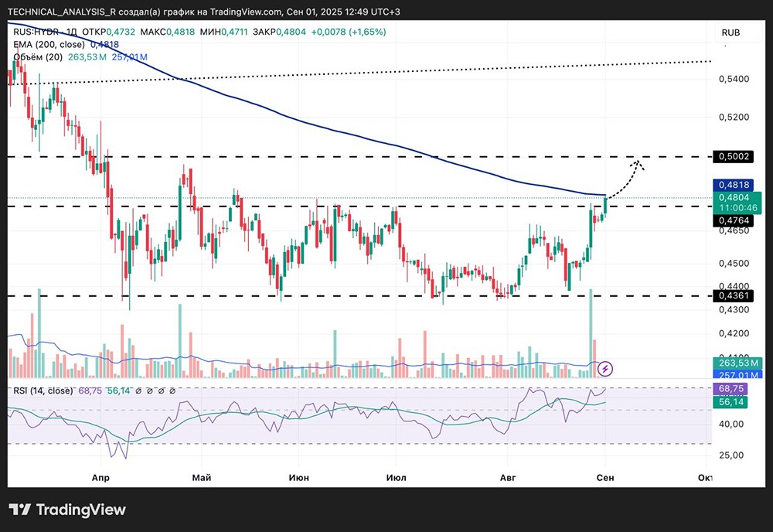Click the Авг month on time axis

pyautogui.click(x=508, y=477)
